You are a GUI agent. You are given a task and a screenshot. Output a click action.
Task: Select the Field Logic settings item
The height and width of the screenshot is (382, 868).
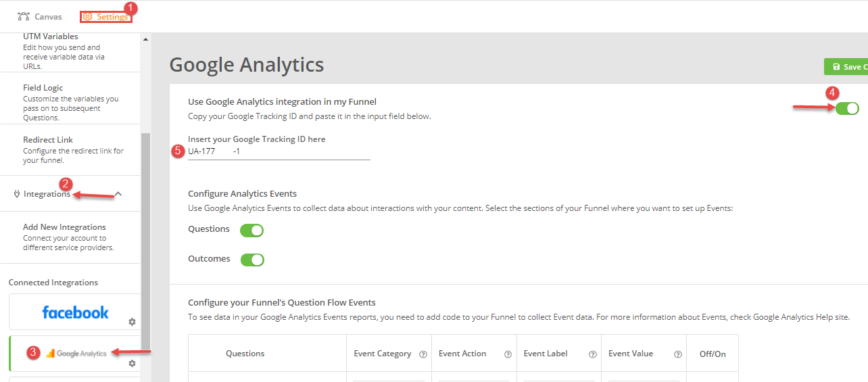(64, 103)
